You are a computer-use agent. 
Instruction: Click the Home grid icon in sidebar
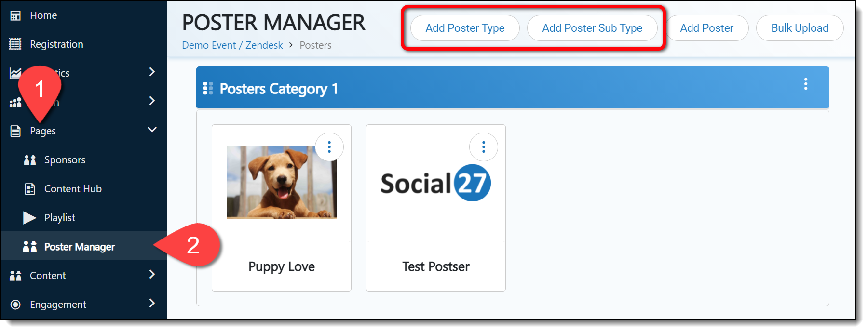click(15, 15)
